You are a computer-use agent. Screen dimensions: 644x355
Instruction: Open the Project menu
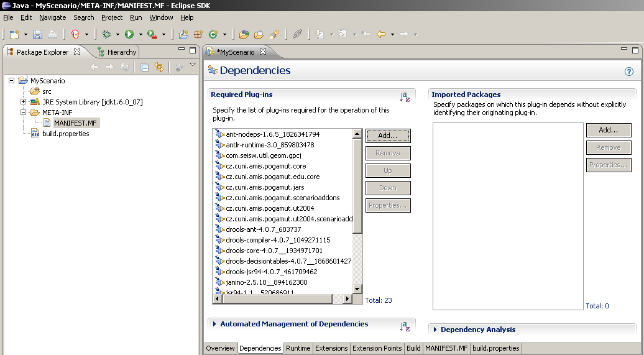[112, 17]
